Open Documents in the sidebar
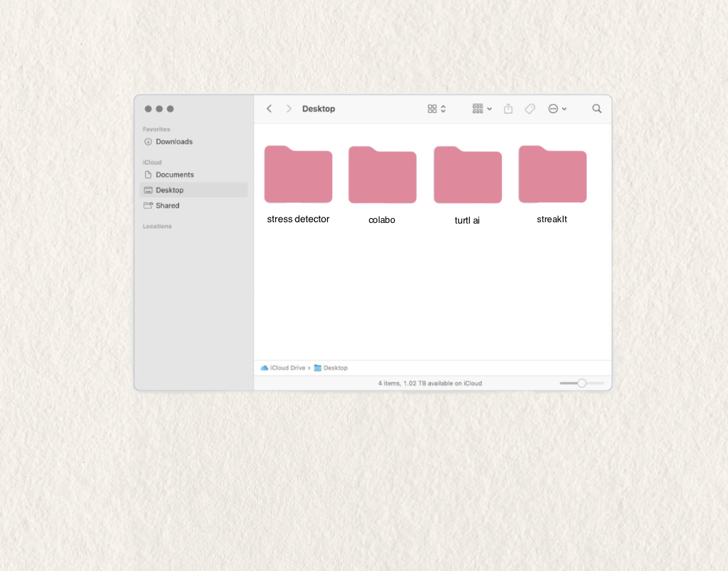This screenshot has width=728, height=571. (x=174, y=175)
